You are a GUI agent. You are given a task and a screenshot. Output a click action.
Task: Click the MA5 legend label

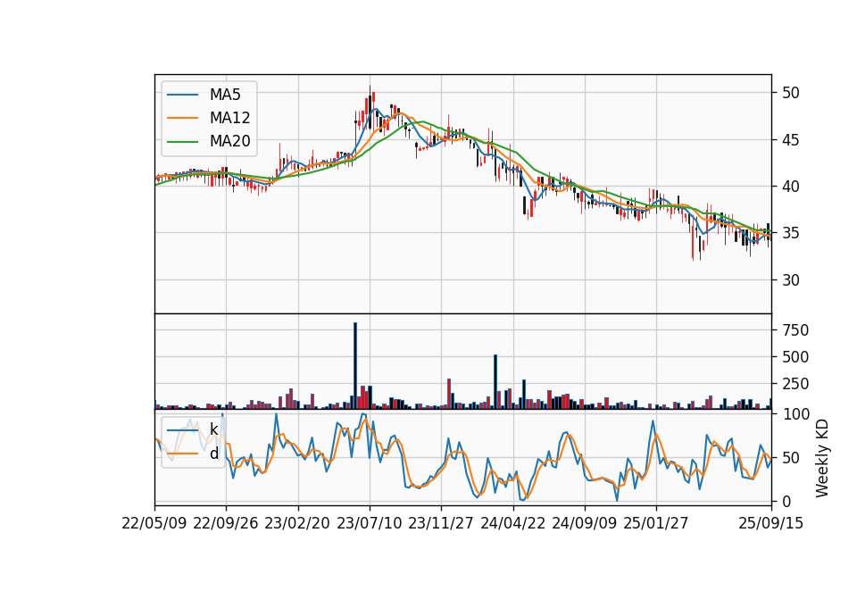[225, 95]
